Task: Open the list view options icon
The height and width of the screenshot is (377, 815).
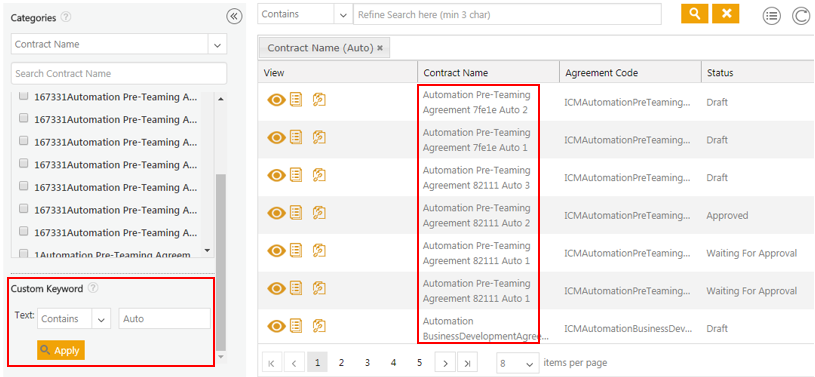Action: pos(772,16)
